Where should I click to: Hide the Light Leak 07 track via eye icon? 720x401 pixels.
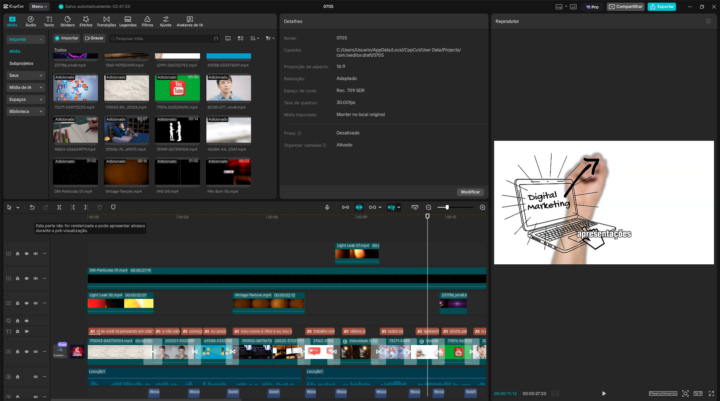pyautogui.click(x=27, y=254)
